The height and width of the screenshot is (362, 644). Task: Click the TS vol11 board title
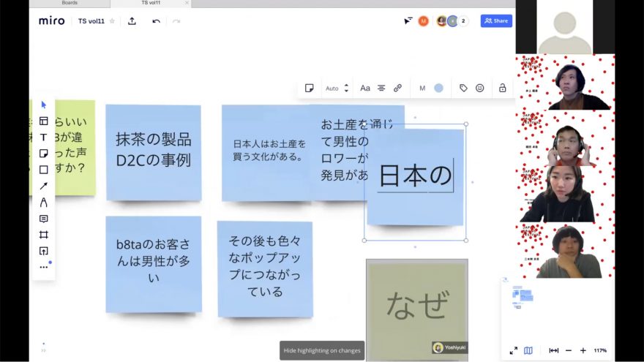[91, 21]
